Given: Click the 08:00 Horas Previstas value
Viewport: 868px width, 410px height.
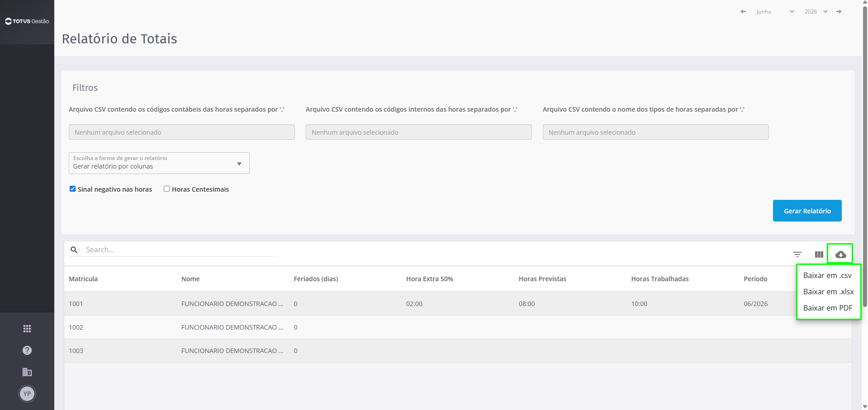Looking at the screenshot, I should coord(526,304).
